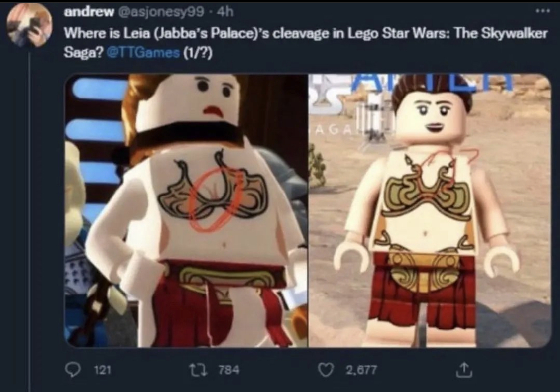
Task: Open the right Skywalker Saga Leia image
Action: [429, 210]
